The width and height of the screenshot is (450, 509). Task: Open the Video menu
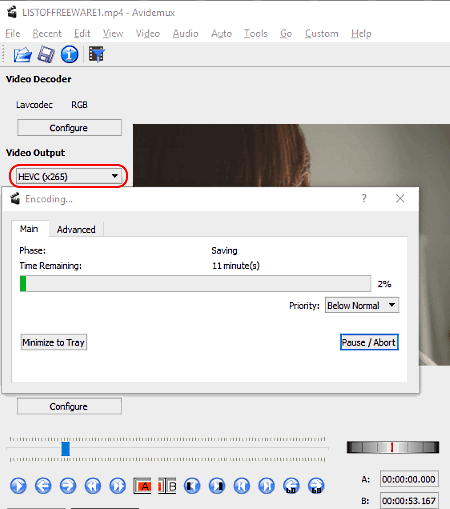pyautogui.click(x=148, y=34)
